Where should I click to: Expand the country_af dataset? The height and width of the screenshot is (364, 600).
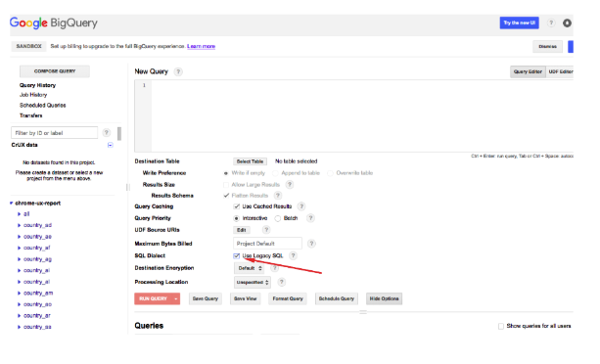19,248
